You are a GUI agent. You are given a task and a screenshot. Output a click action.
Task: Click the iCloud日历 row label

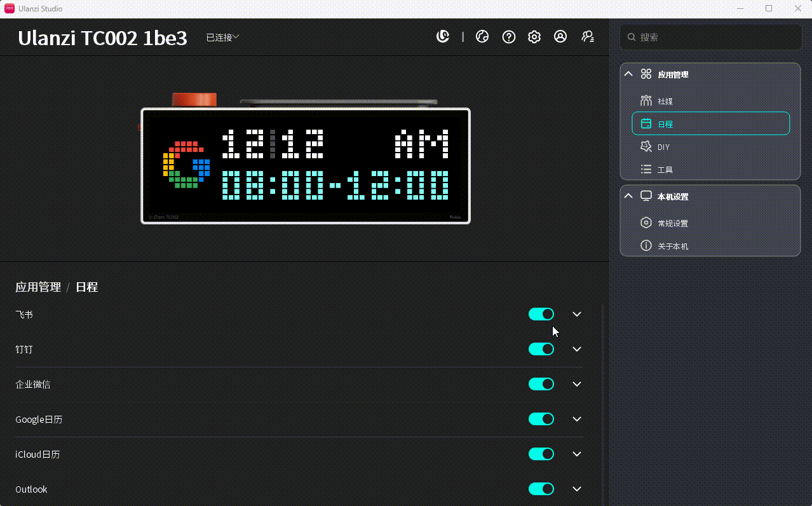coord(37,455)
